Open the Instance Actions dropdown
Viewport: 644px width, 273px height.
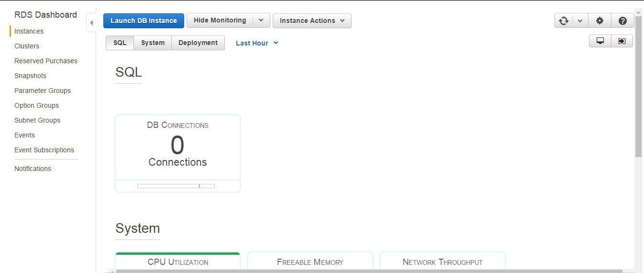pyautogui.click(x=312, y=21)
